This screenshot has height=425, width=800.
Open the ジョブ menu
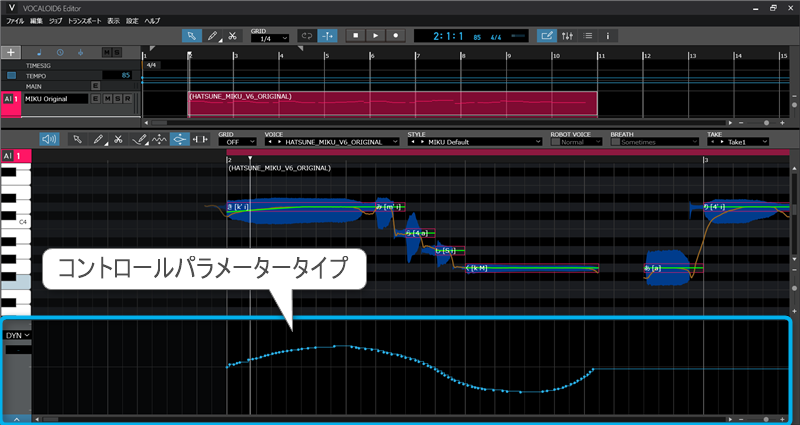click(x=55, y=21)
